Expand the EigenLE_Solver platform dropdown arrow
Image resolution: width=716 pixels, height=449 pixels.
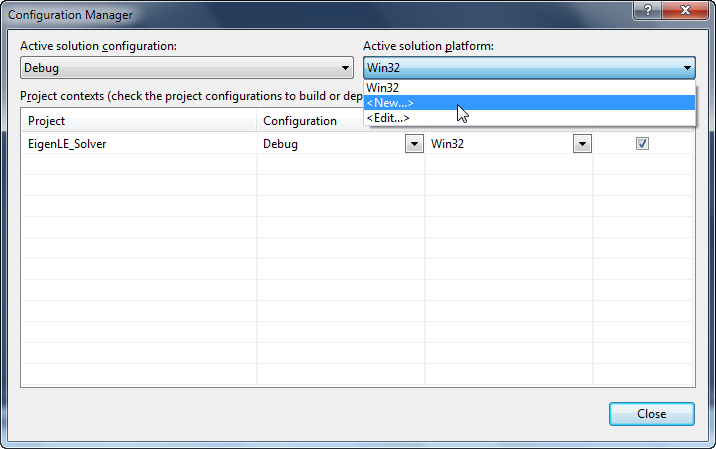(x=581, y=144)
